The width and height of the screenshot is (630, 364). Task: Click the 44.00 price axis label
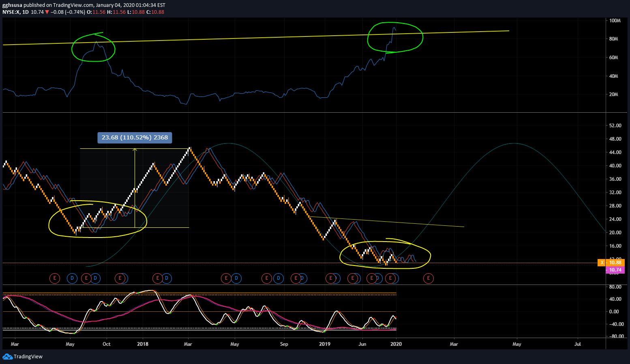(615, 152)
